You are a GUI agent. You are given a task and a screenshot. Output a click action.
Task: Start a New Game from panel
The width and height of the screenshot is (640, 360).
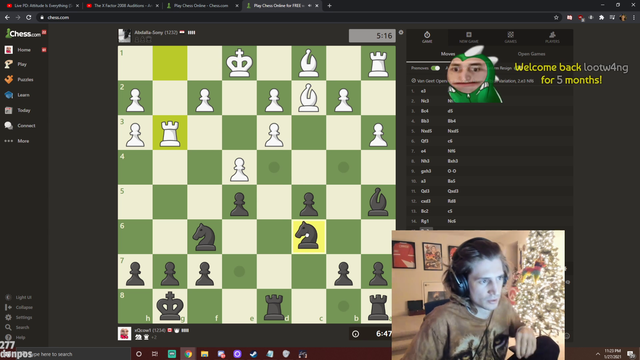469,37
